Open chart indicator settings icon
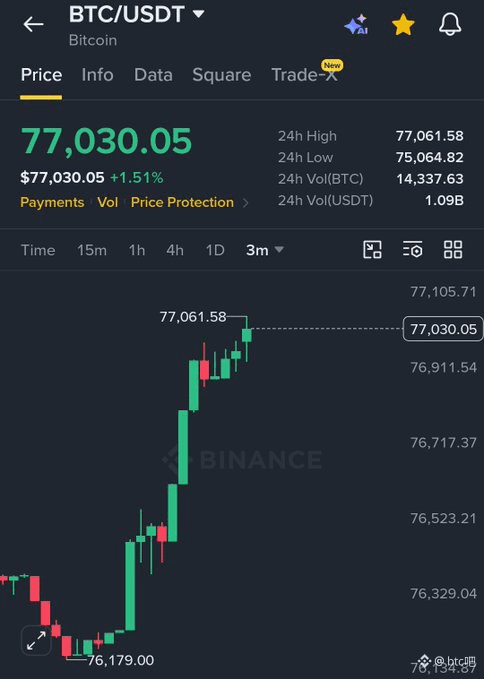 click(x=413, y=249)
